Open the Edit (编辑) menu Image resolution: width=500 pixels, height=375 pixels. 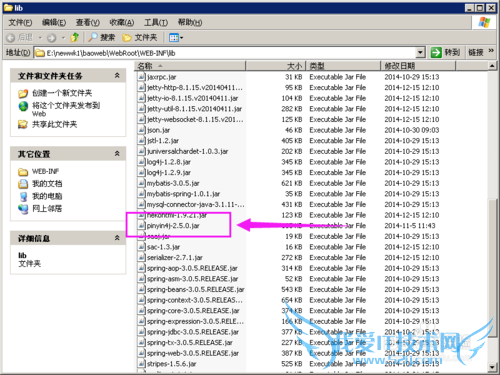click(x=54, y=22)
